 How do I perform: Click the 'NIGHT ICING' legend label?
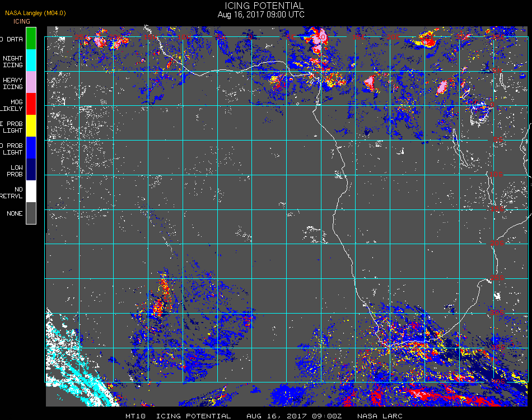(12, 62)
